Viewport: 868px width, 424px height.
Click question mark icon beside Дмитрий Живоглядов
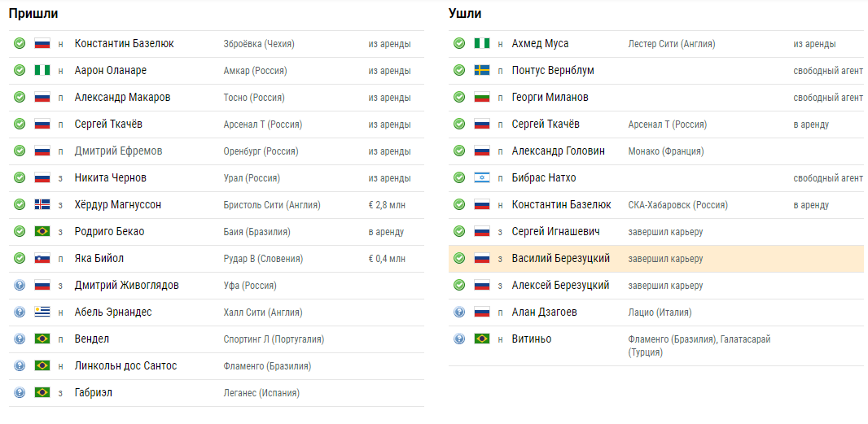click(20, 286)
